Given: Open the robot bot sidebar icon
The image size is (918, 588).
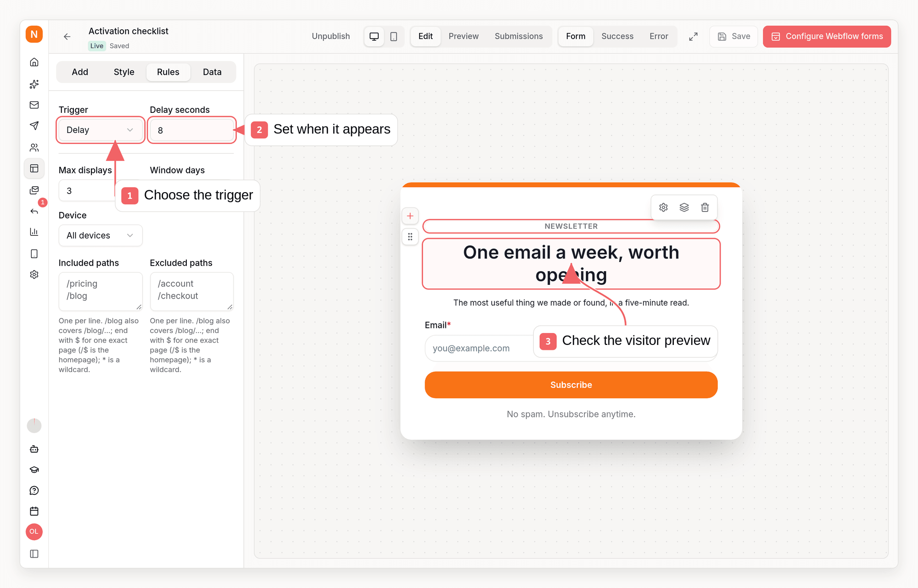Looking at the screenshot, I should click(34, 449).
